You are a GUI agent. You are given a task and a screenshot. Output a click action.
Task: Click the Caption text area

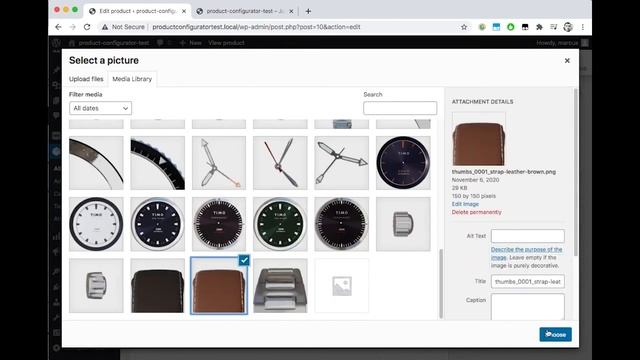click(528, 307)
